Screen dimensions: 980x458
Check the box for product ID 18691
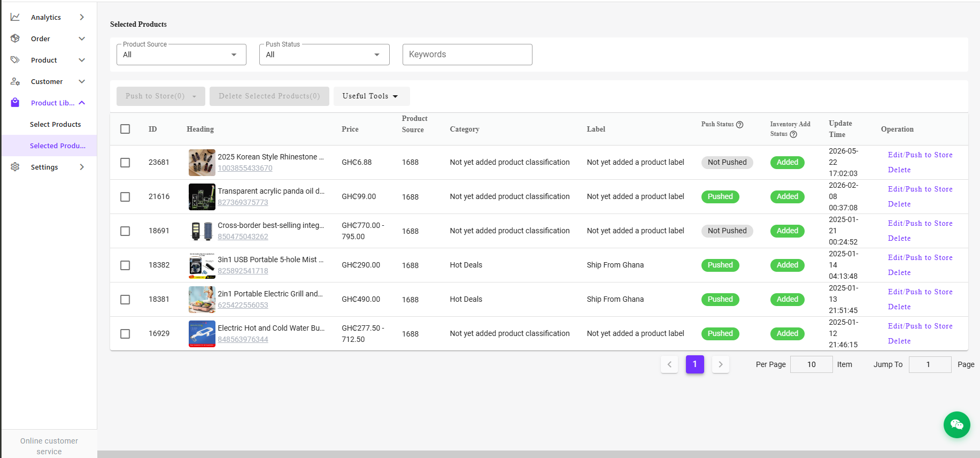point(125,231)
